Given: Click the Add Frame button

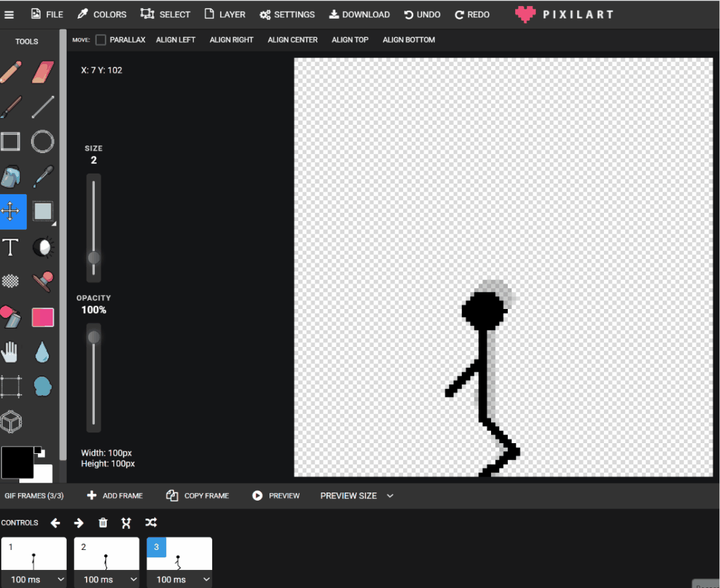Looking at the screenshot, I should (115, 496).
